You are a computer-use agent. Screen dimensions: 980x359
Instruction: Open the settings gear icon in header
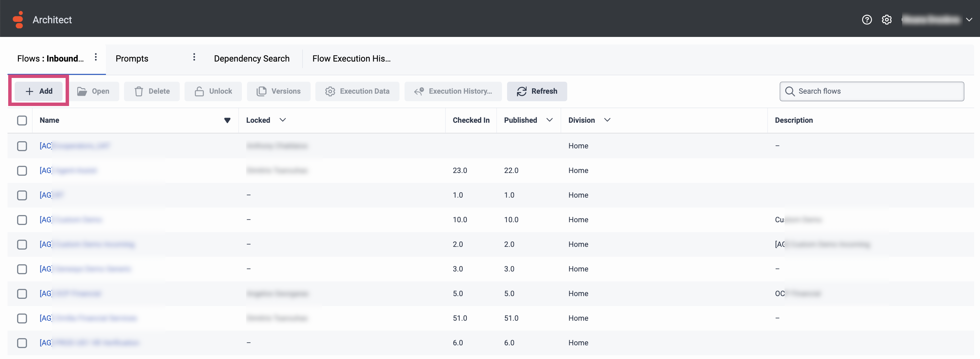[x=886, y=19]
